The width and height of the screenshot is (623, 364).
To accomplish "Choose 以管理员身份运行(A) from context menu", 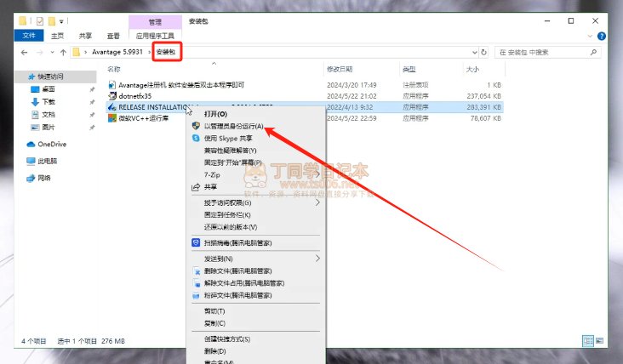I will click(233, 126).
